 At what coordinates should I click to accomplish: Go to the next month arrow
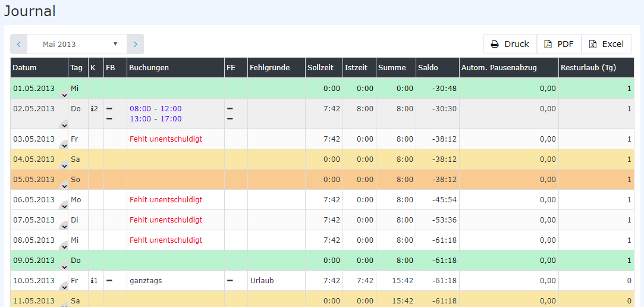[x=136, y=44]
